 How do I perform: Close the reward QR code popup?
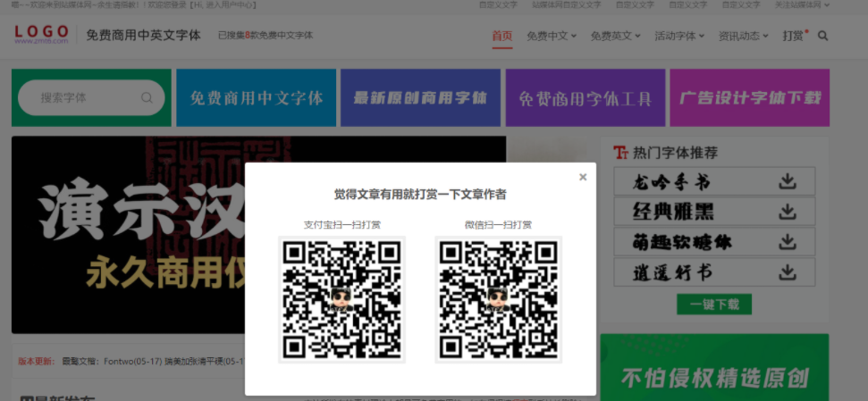[582, 177]
